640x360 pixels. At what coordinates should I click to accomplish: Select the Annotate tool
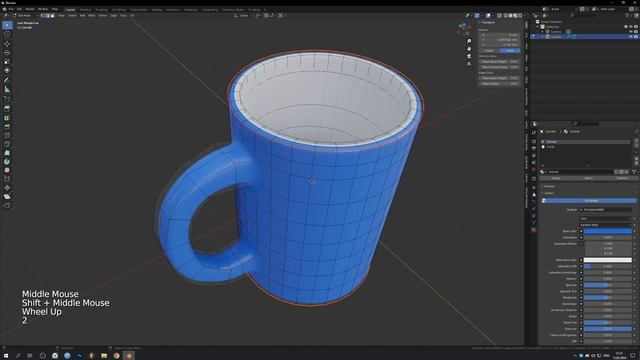pyautogui.click(x=7, y=80)
